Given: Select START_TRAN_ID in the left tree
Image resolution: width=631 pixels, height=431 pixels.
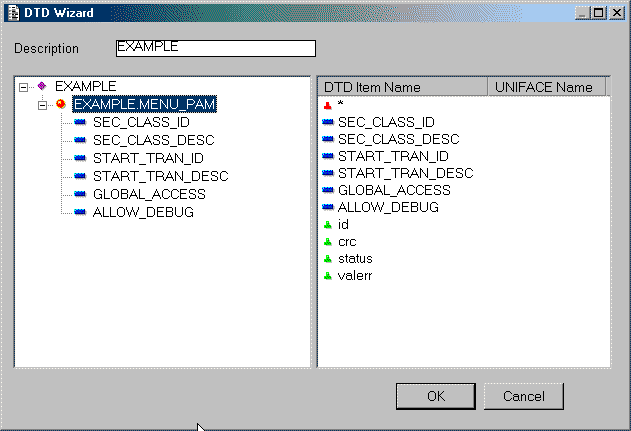Looking at the screenshot, I should pyautogui.click(x=148, y=158).
